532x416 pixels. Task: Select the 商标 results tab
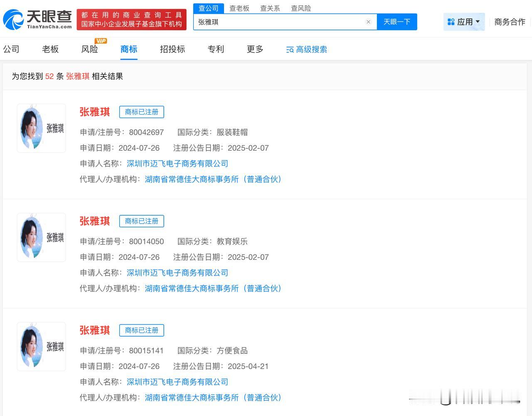[129, 49]
